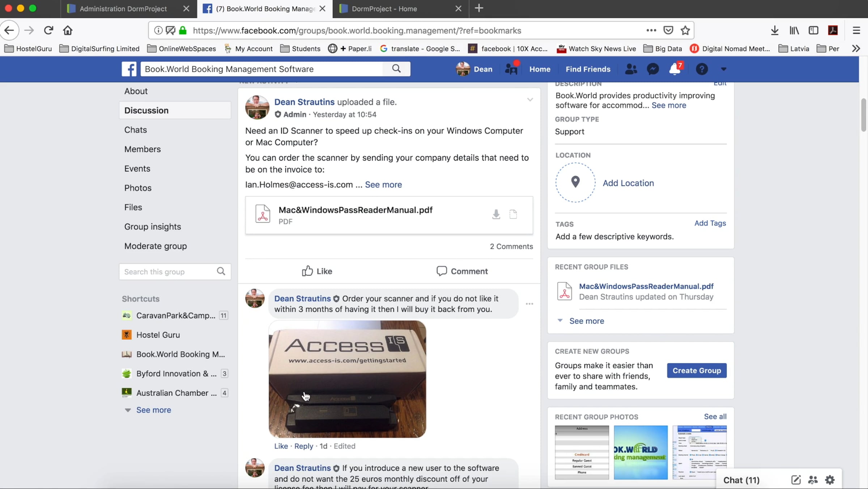Open the page actions three-dot menu
868x489 pixels.
tap(651, 30)
